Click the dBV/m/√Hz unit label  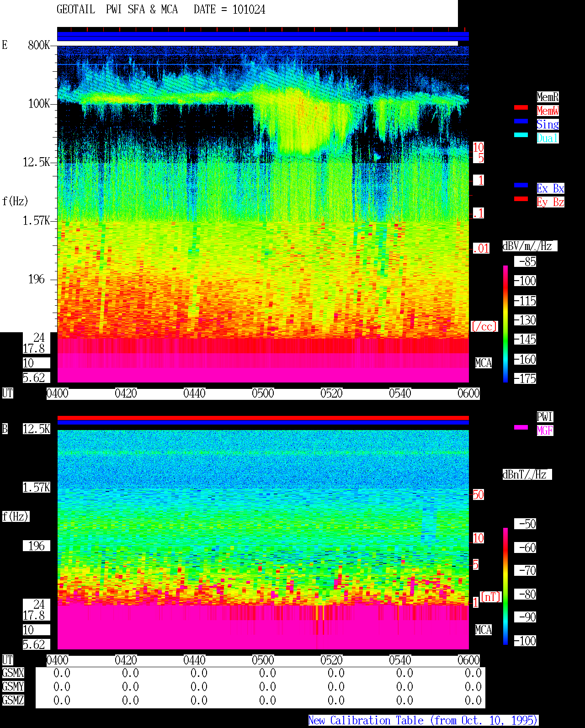[530, 246]
